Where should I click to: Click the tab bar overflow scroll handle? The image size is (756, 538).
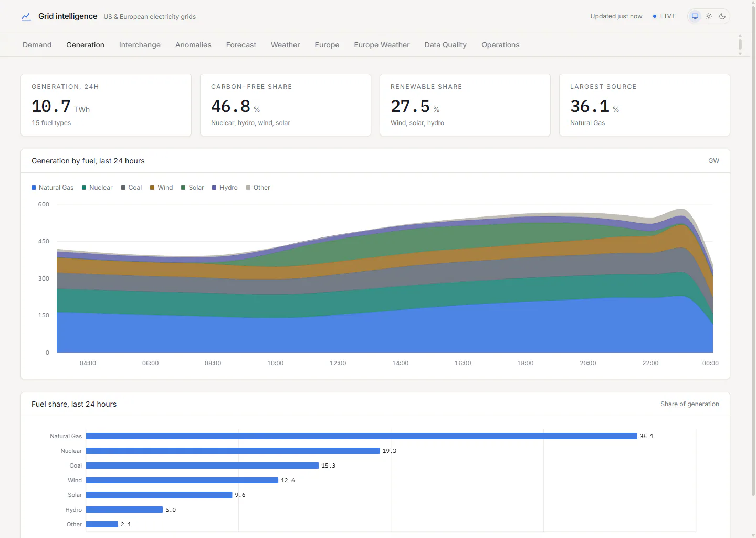point(740,45)
